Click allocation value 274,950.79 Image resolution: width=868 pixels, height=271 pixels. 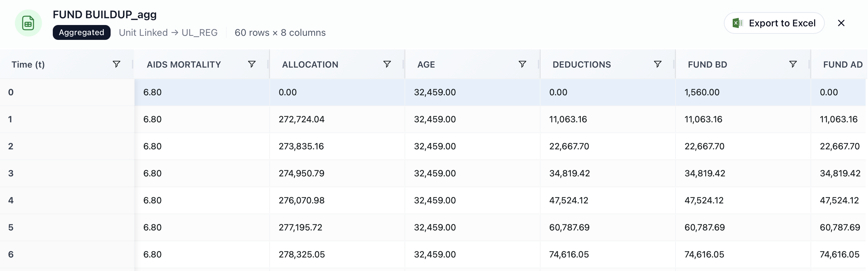pos(301,173)
